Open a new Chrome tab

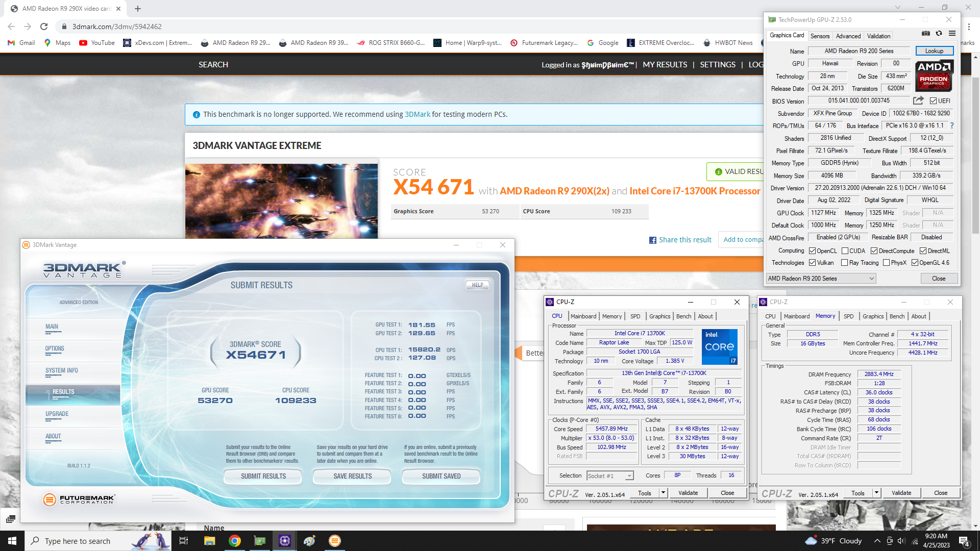tap(138, 9)
